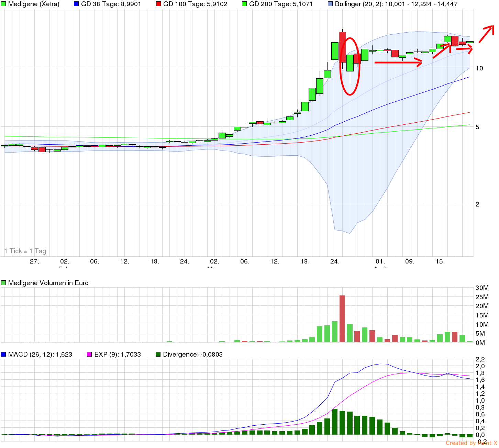Click the 2,2 MACD axis value

pos(480,359)
